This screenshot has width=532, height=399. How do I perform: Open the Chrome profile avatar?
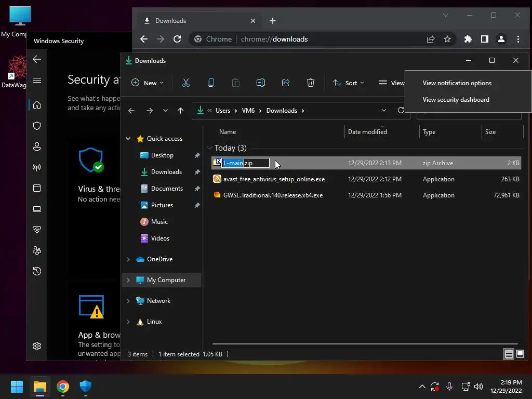[x=501, y=39]
